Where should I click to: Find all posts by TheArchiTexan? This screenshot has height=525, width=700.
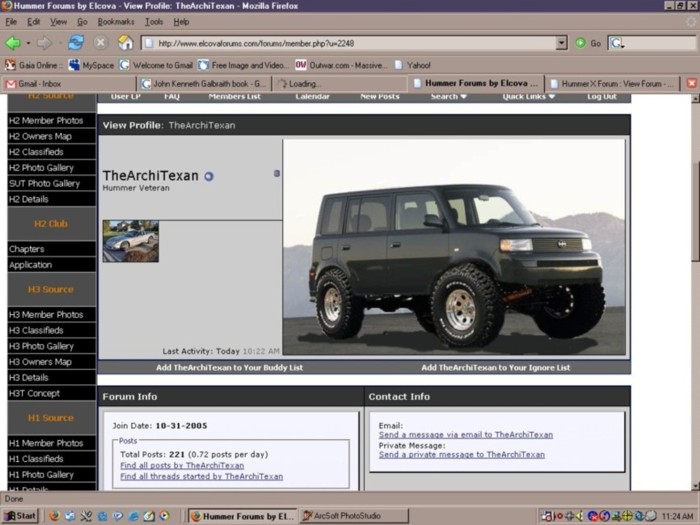point(182,465)
